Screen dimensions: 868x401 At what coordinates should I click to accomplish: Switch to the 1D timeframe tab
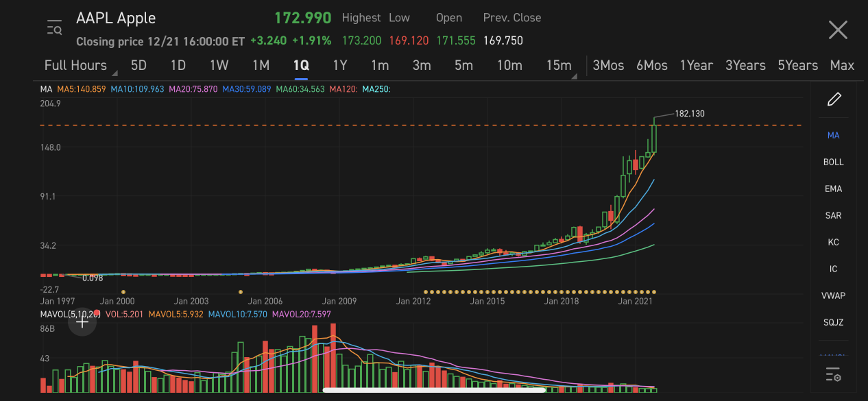pos(178,66)
